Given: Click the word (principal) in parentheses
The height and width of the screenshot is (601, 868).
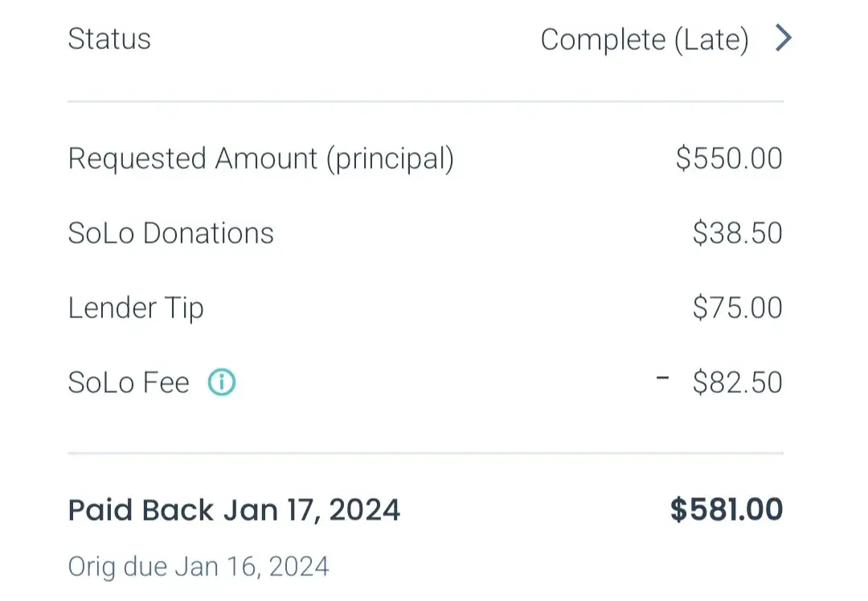Looking at the screenshot, I should click(x=390, y=159).
